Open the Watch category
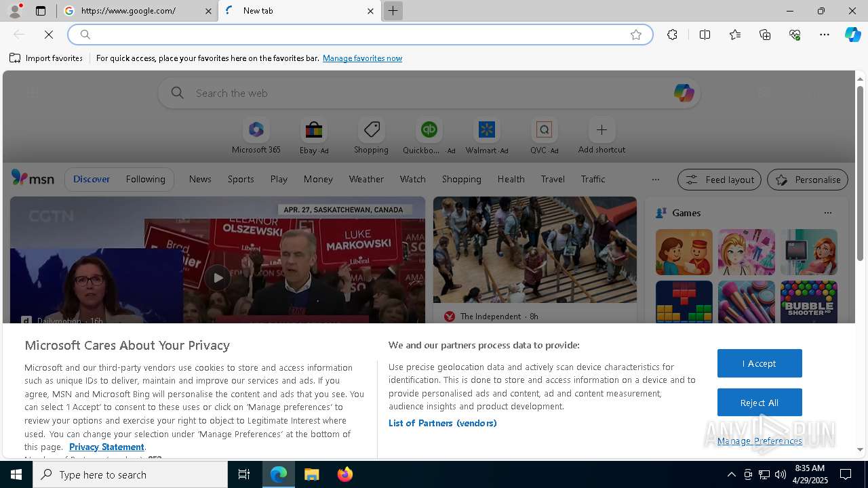868x488 pixels. [412, 179]
